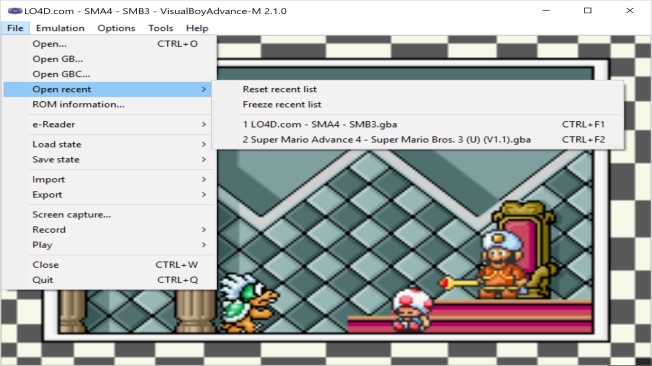This screenshot has height=366, width=652.
Task: Select Open... from the File menu
Action: (x=109, y=44)
